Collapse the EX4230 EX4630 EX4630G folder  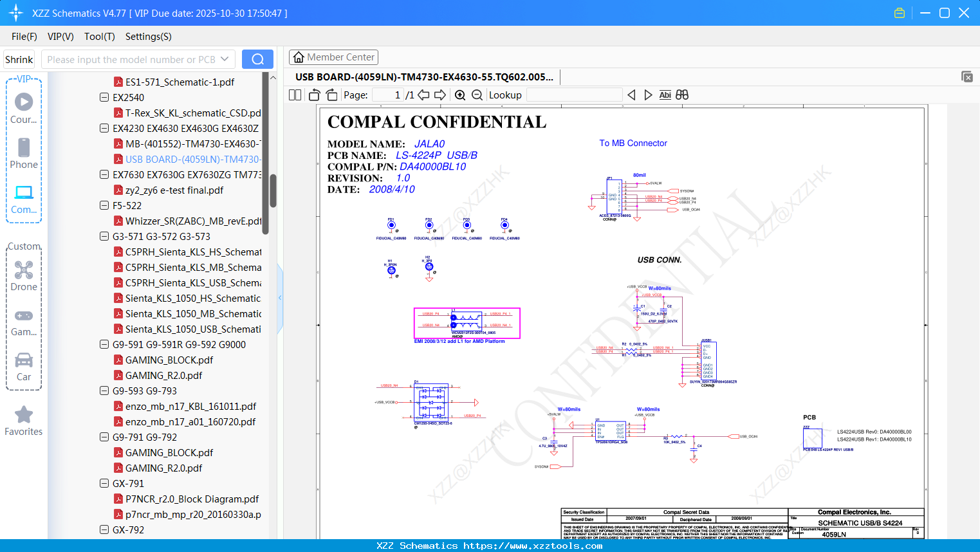pos(104,129)
